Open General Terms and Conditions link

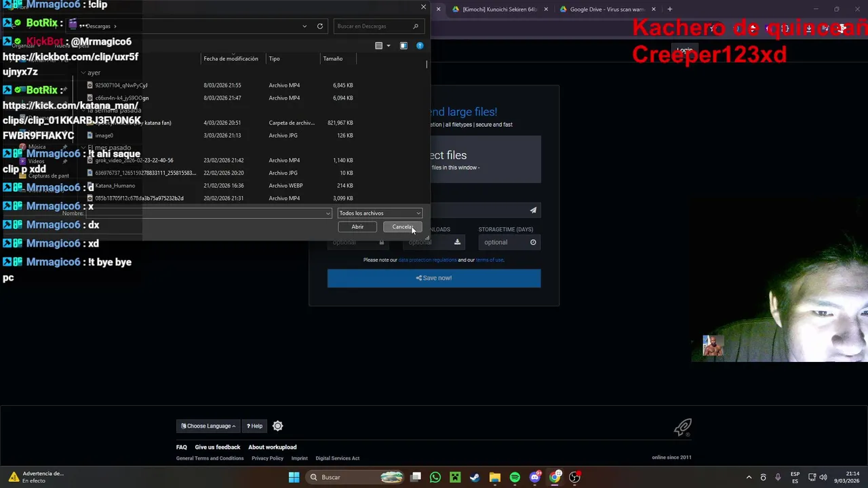point(210,458)
